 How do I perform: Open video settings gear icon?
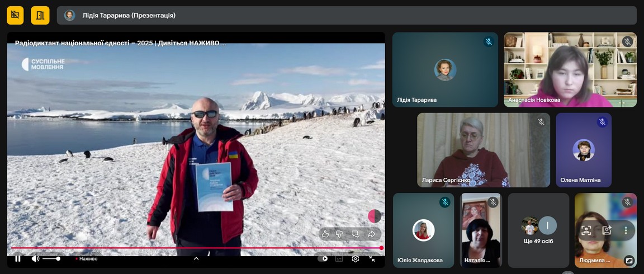355,258
